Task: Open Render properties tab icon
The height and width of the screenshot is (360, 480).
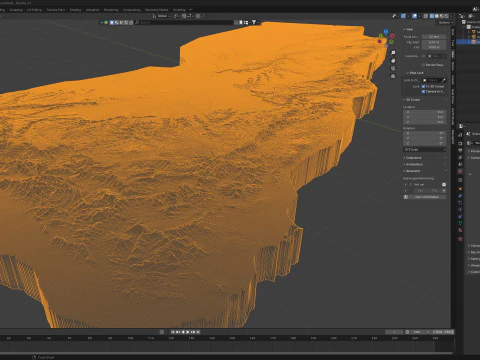Action: coord(460,143)
